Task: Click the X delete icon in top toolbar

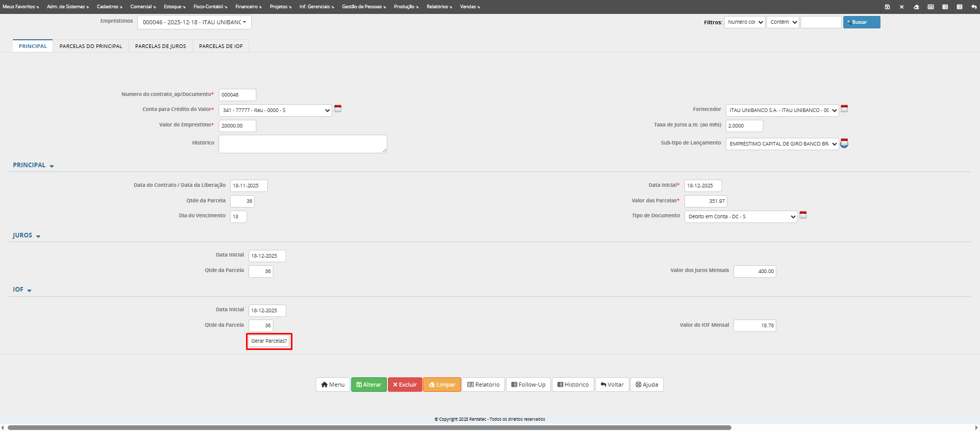Action: click(x=902, y=7)
